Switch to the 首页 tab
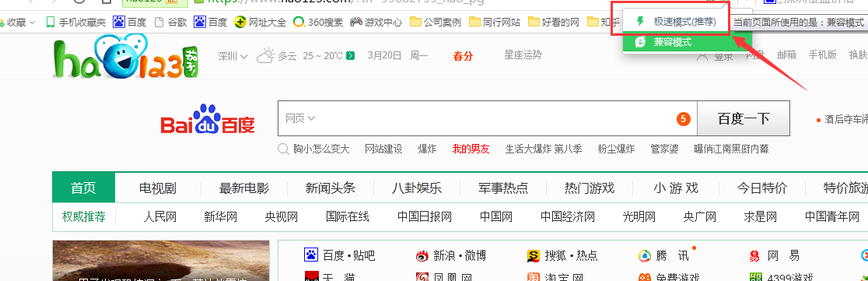Image resolution: width=868 pixels, height=281 pixels. 83,188
